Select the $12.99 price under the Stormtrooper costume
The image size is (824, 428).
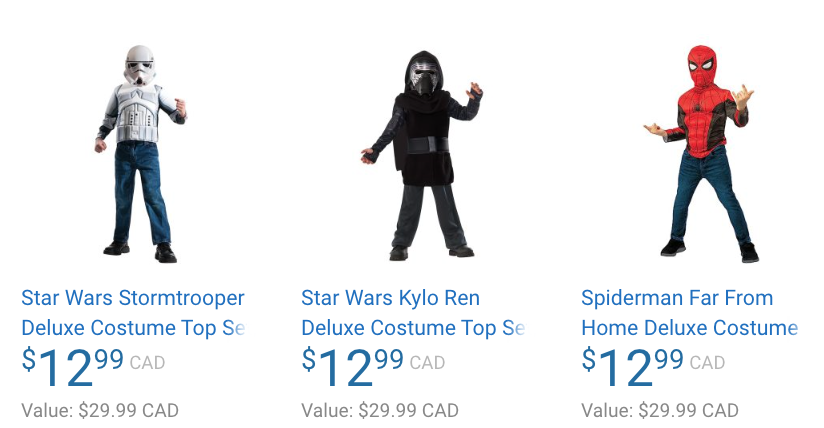[72, 365]
